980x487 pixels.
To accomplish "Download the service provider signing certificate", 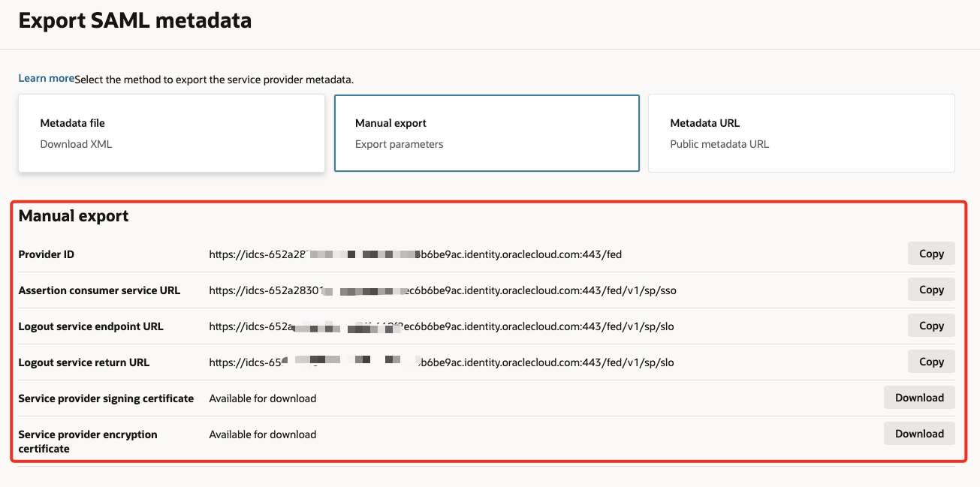I will 918,398.
